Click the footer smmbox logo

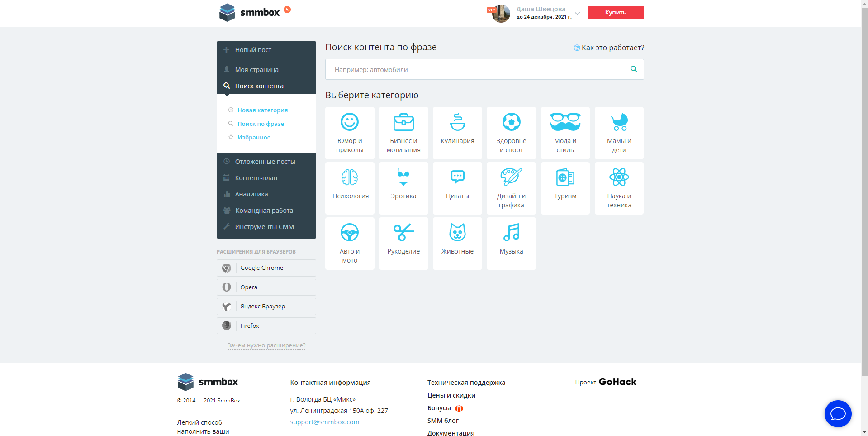208,382
